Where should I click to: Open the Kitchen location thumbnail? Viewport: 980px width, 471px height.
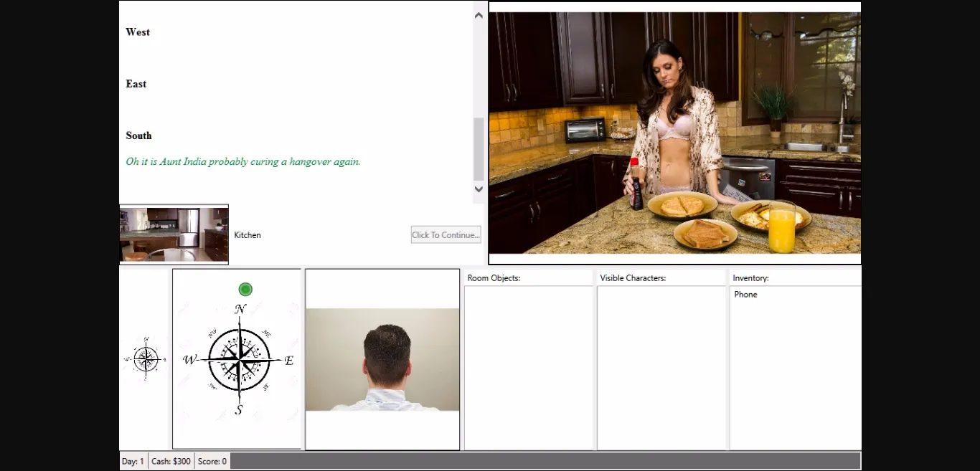pos(174,234)
